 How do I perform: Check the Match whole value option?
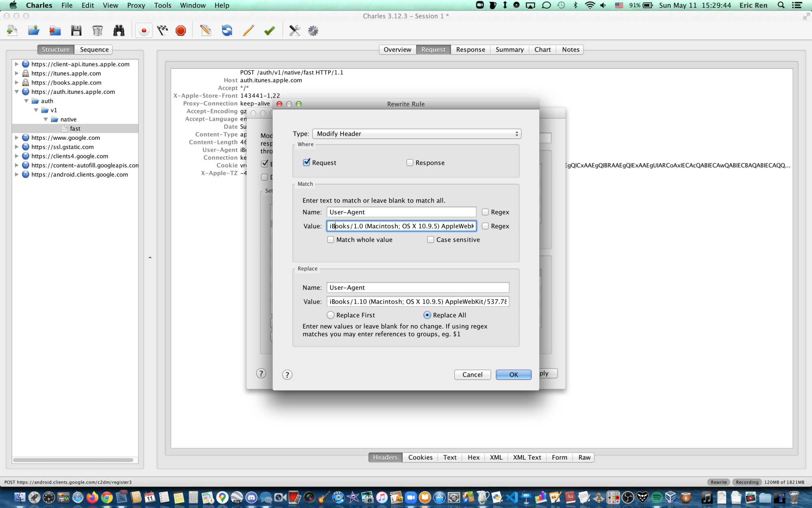pyautogui.click(x=330, y=240)
